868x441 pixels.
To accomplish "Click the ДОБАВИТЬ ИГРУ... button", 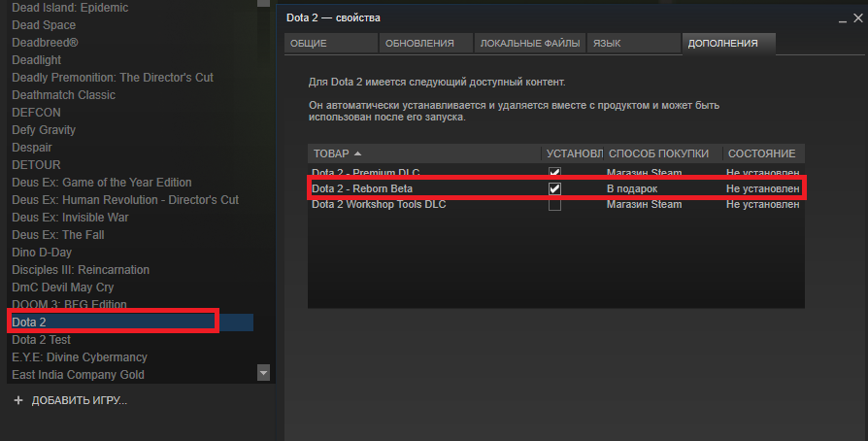I will click(70, 400).
